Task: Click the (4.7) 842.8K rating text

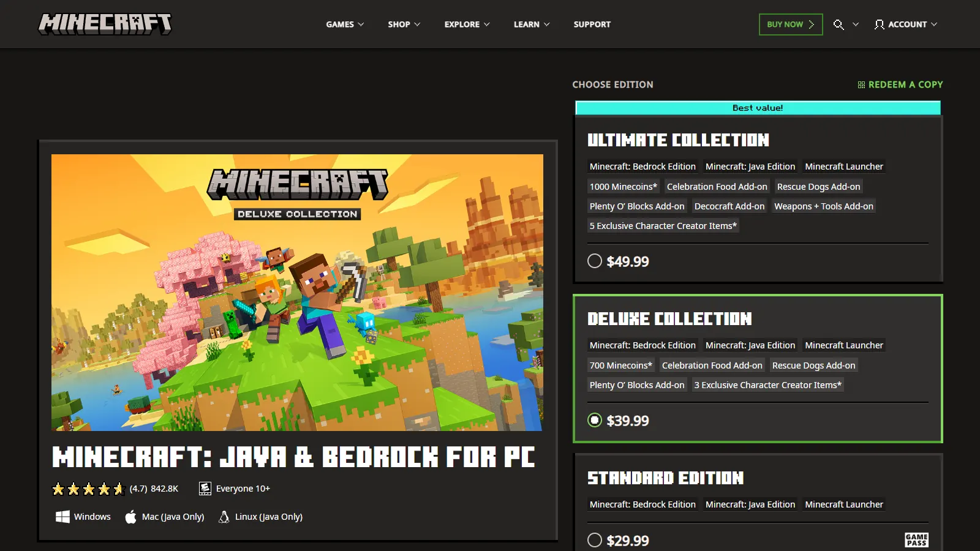Action: point(154,489)
